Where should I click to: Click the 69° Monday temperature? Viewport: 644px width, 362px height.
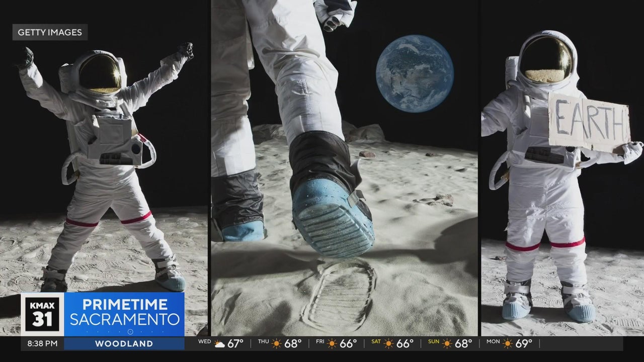click(524, 344)
